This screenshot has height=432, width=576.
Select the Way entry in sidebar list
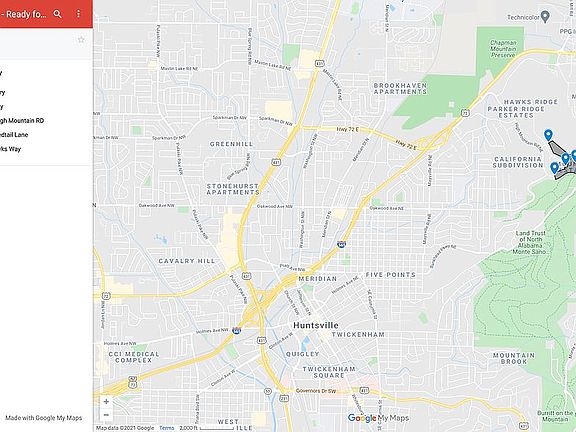pos(11,149)
